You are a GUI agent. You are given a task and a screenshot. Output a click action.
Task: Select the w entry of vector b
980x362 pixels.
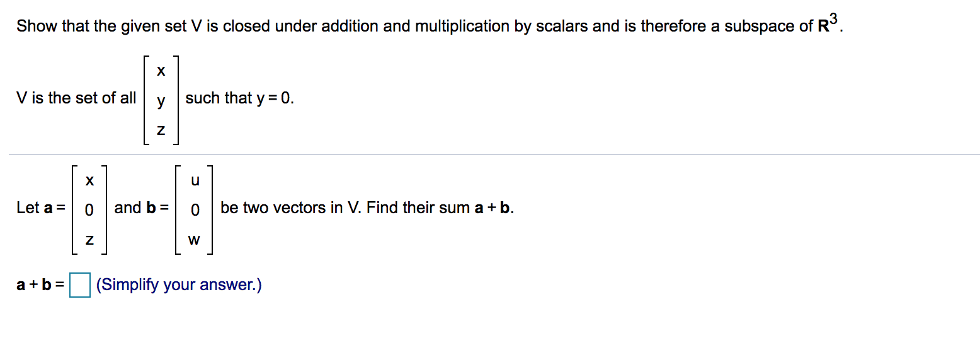pos(195,240)
